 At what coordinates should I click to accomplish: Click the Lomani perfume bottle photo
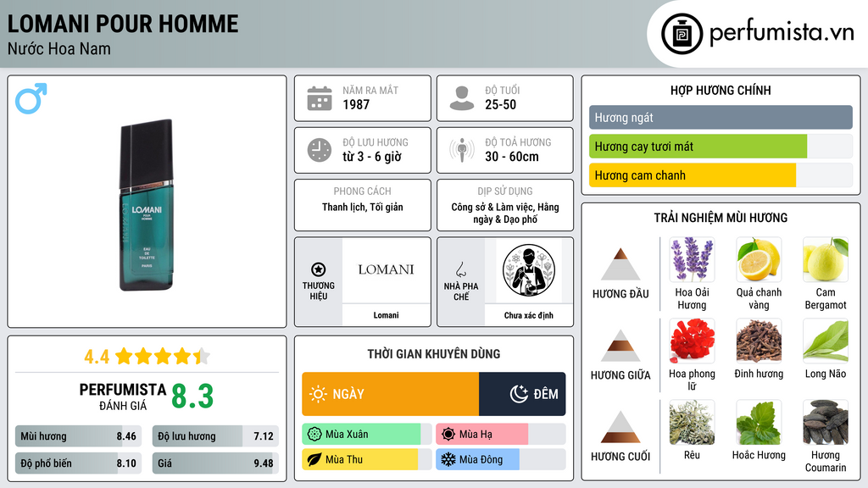[147, 205]
